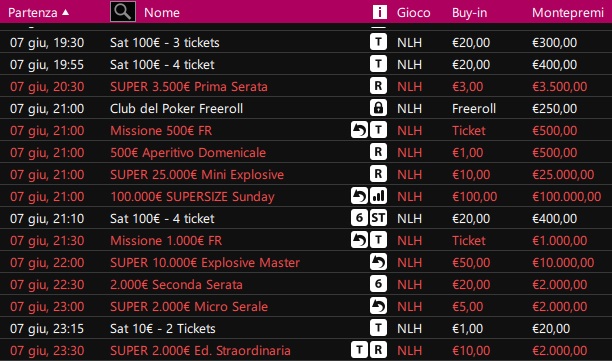This screenshot has height=361, width=612.
Task: Select the SUPER 2.000€ Micro Serale row
Action: click(306, 306)
